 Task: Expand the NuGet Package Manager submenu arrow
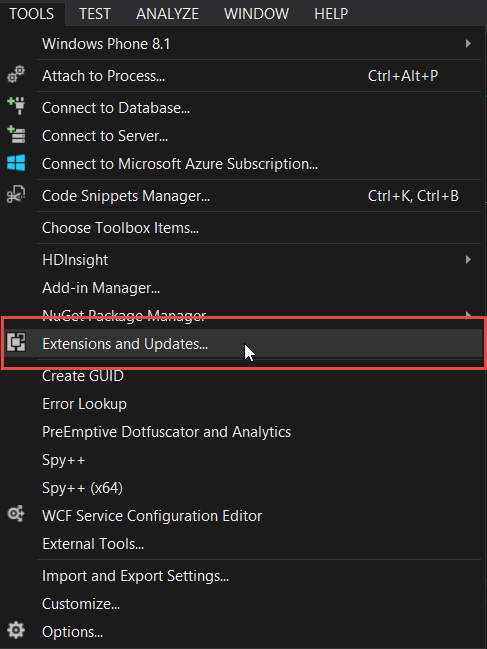468,314
